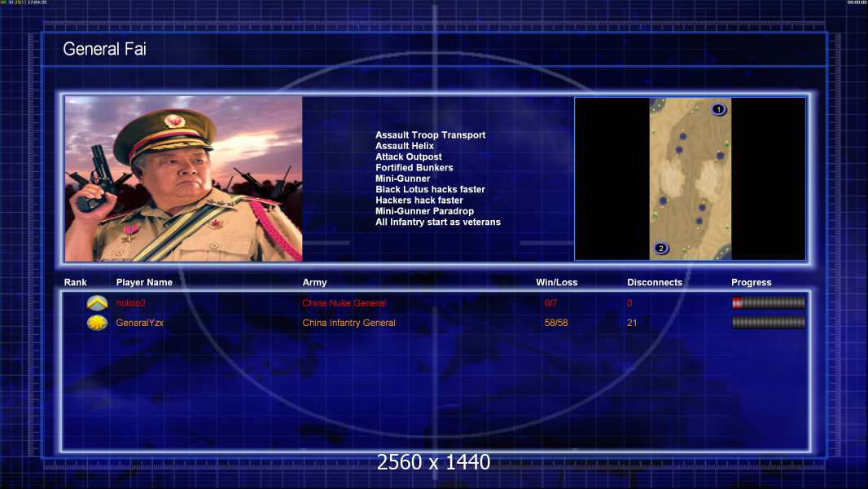
Task: Click 'All Infantry start as veterans'
Action: tap(438, 222)
